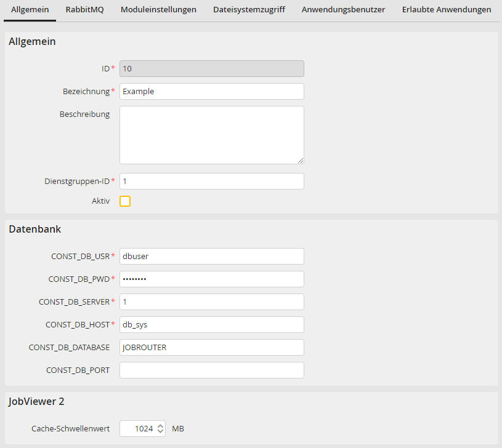Select the Dienstgruppen-ID field
This screenshot has width=502, height=448.
[211, 181]
